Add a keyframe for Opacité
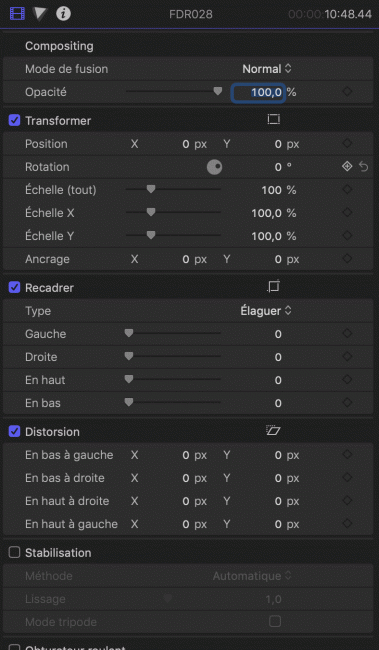Screen dimensions: 379x650 (347, 92)
